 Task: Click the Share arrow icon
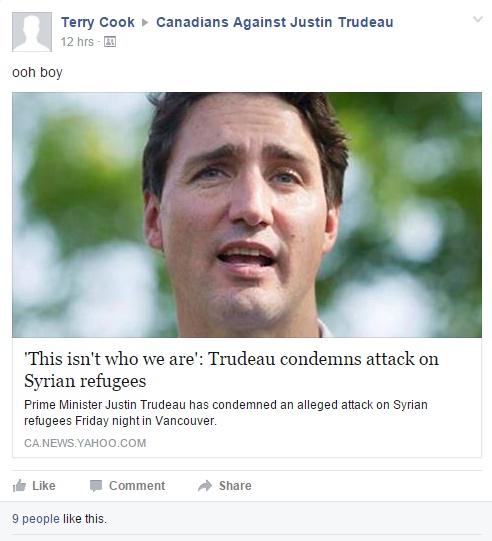(205, 485)
